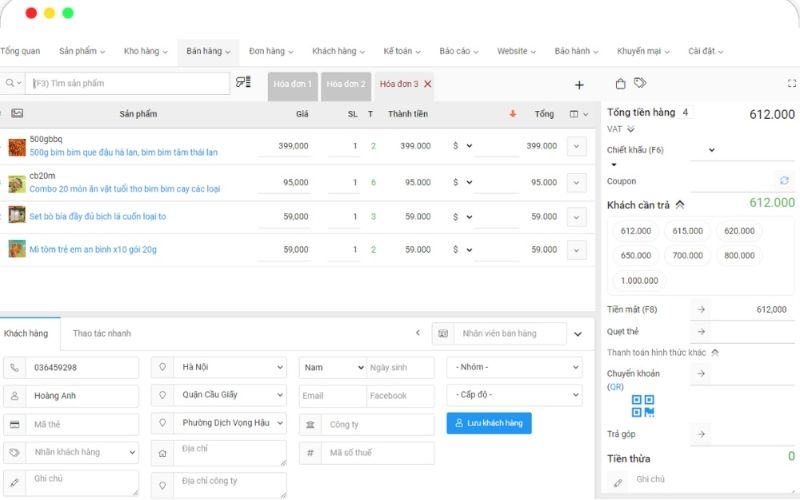Click the Lưu khách hàng button
Viewport: 800px width, 500px height.
(489, 423)
